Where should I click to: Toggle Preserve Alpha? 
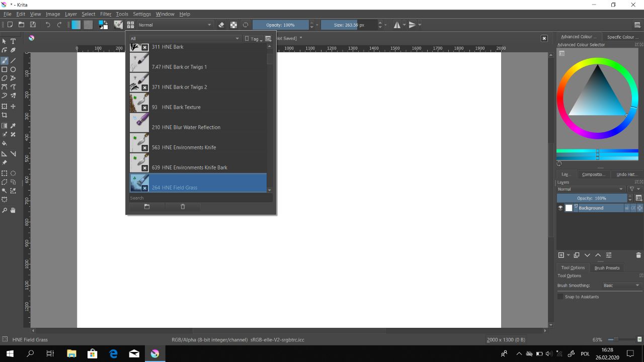(x=233, y=25)
